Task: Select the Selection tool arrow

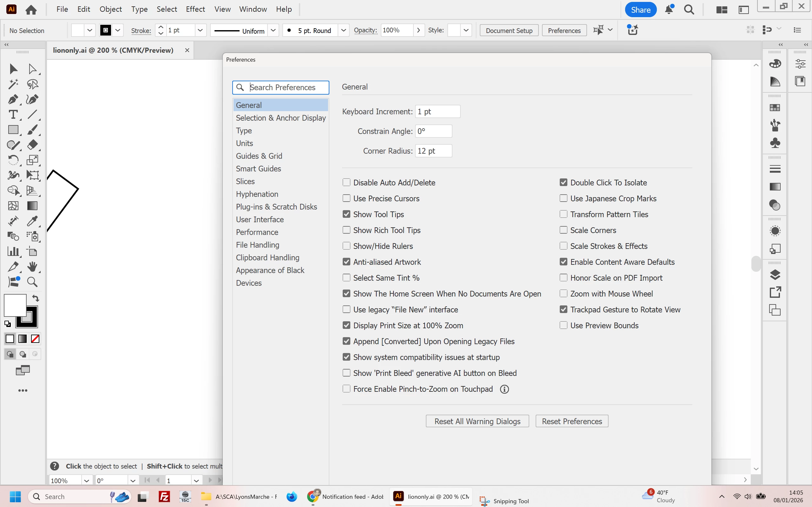Action: (x=13, y=69)
